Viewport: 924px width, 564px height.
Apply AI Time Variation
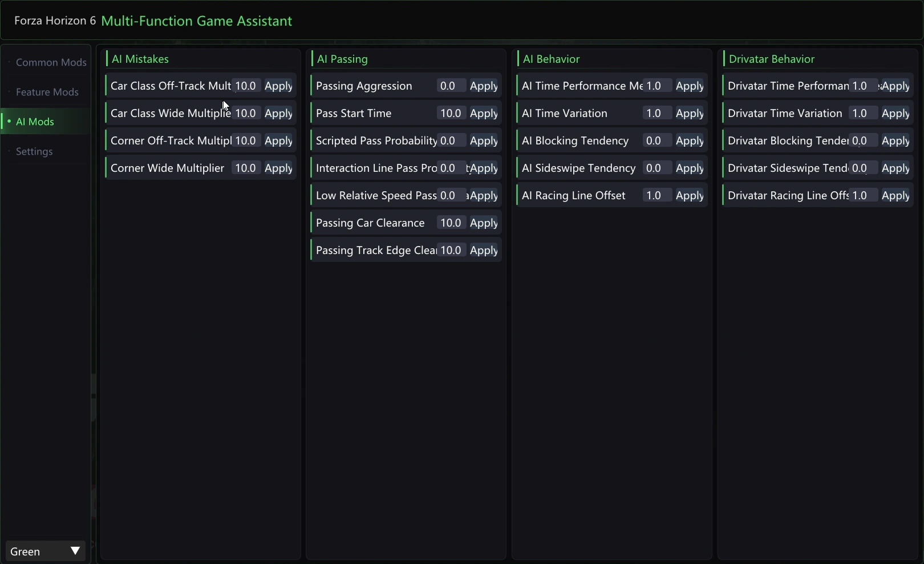[x=690, y=113]
